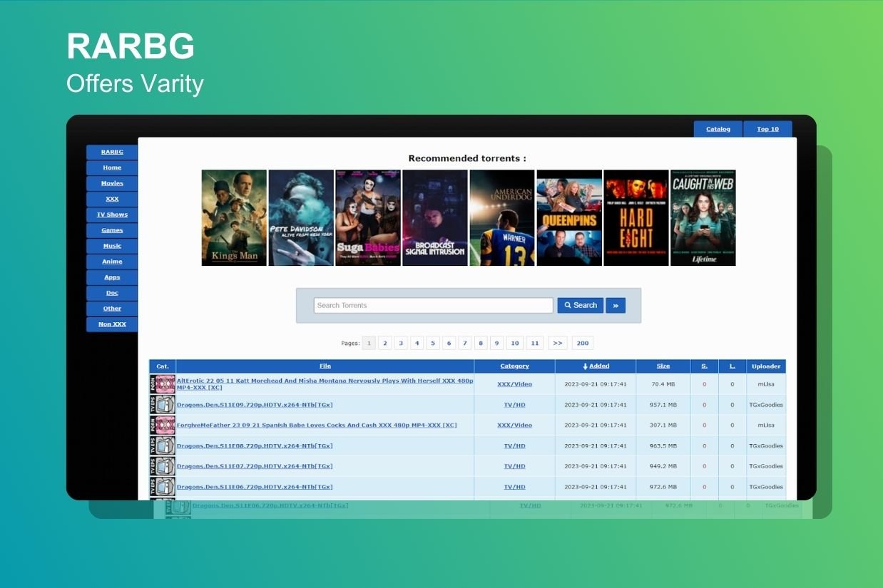Click the >> next pages button

(557, 343)
